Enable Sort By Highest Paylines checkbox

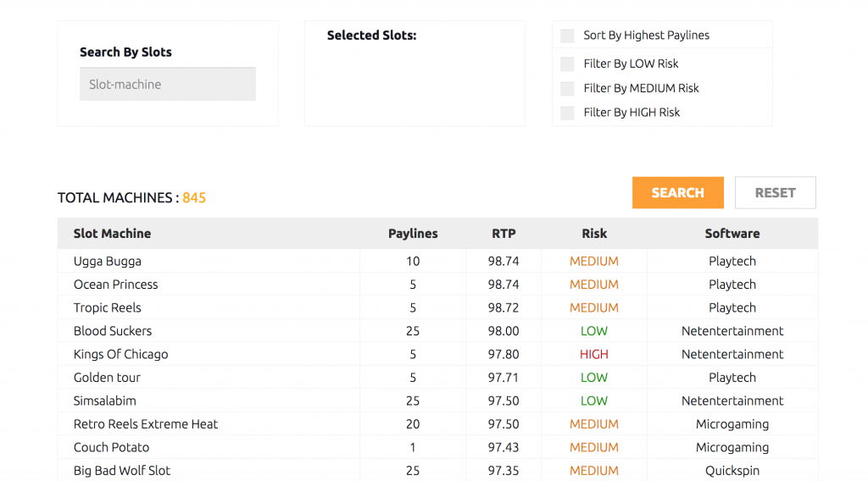(567, 36)
